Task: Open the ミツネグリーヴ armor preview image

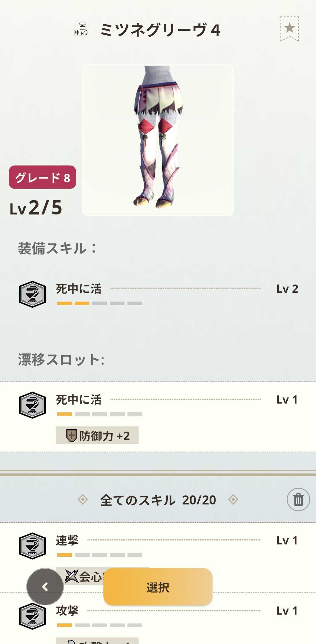Action: click(x=158, y=140)
